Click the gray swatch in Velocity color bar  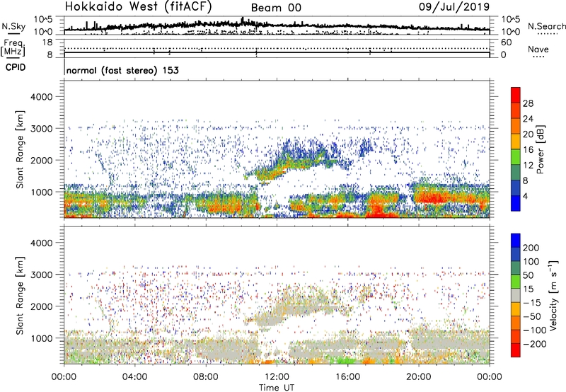click(x=516, y=295)
